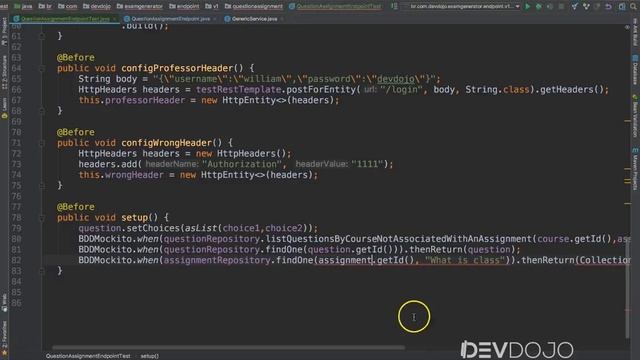Collapse the configProfessorHeader method fold marker

(42, 69)
